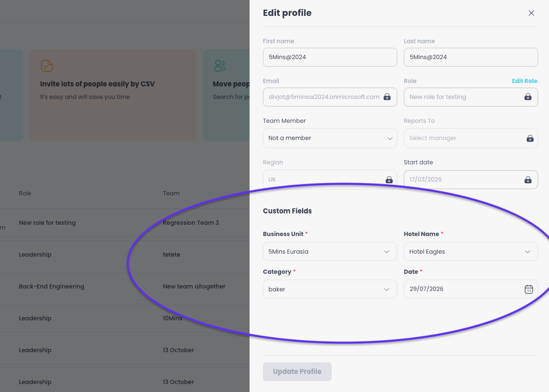This screenshot has width=549, height=392.
Task: Click the lock icon in Reports To field
Action: 530,138
